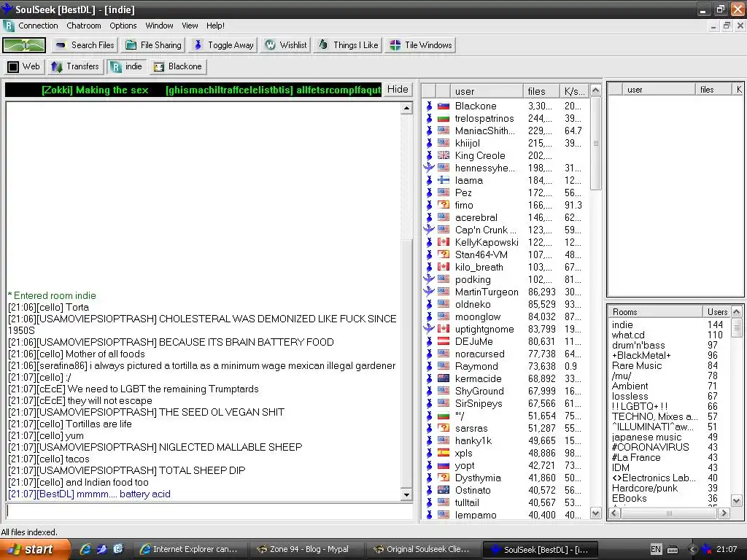
Task: Click the Russian flag next to yopt
Action: pyautogui.click(x=444, y=465)
